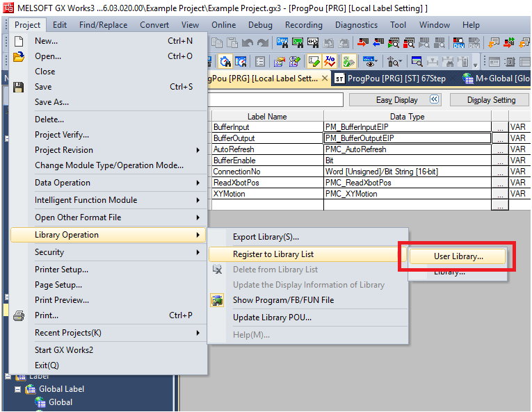The image size is (532, 412).
Task: Select the PM_BufferOutputEIP data type cell
Action: tap(407, 138)
